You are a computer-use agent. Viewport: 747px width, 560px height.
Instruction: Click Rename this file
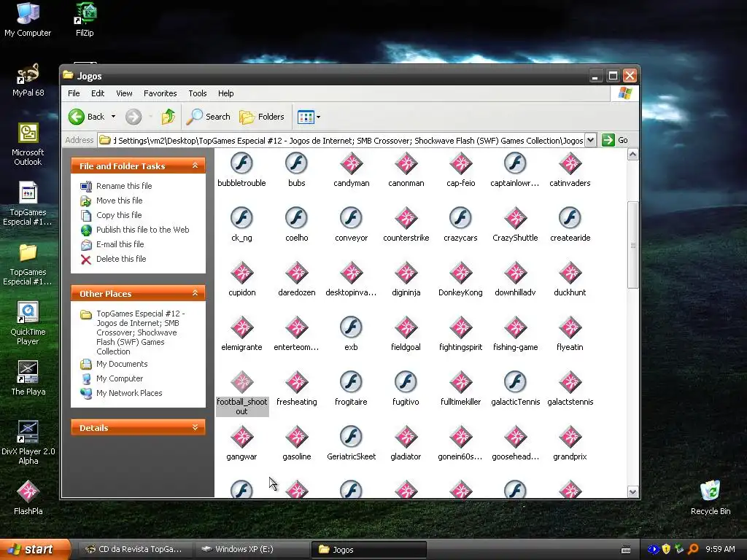124,186
